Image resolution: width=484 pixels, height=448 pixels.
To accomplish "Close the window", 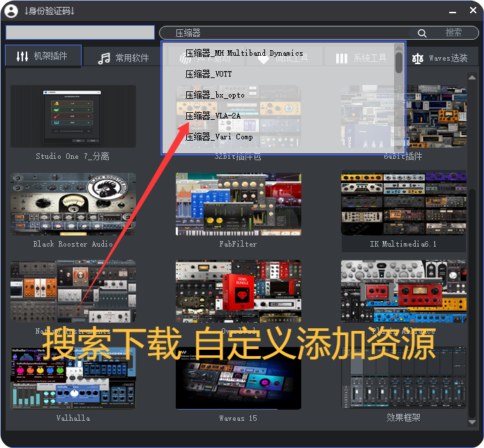I will click(473, 10).
